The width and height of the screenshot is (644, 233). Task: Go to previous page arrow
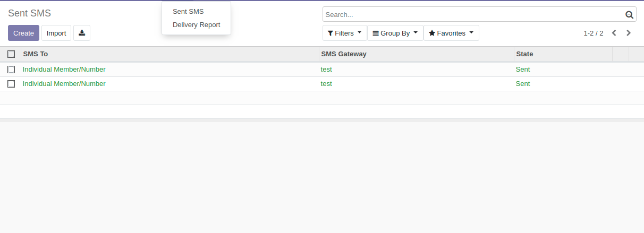click(x=614, y=33)
